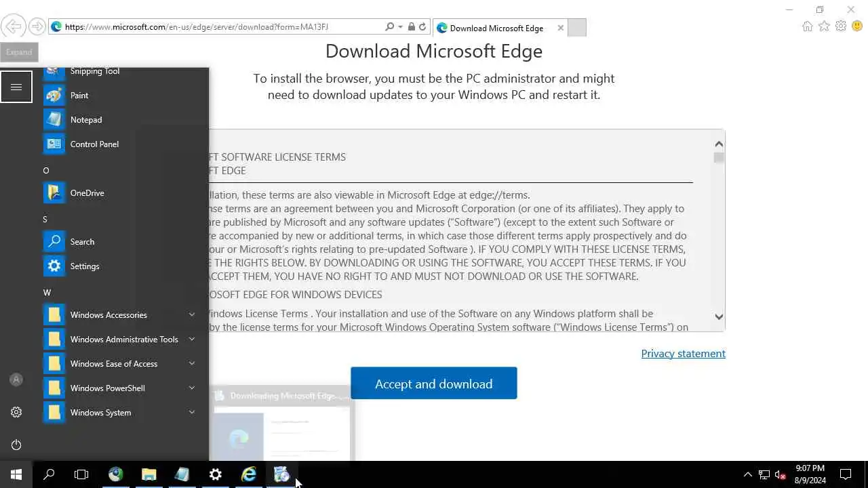Open the user account icon in Start sidebar
The height and width of the screenshot is (488, 868).
16,380
